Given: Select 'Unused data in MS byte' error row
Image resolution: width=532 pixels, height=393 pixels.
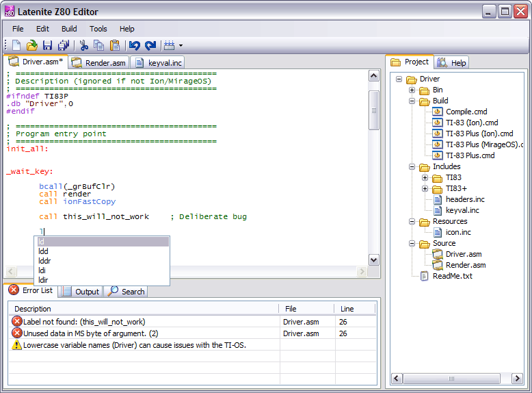Looking at the screenshot, I should [192, 333].
